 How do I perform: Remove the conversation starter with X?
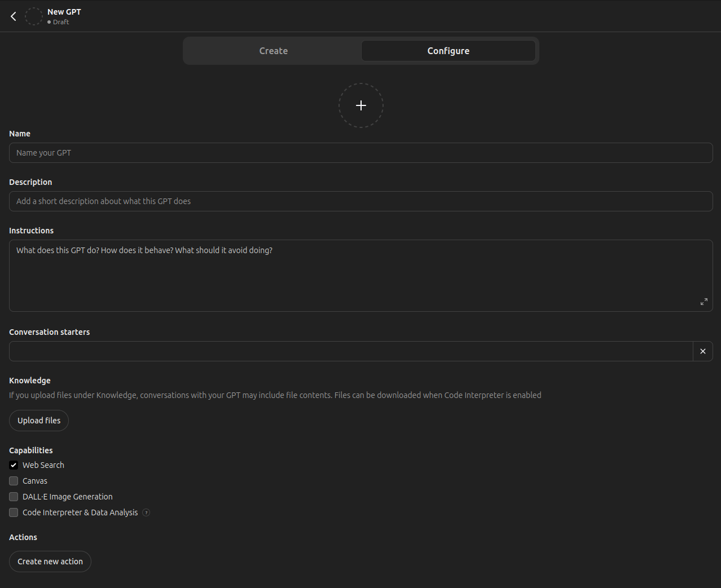click(x=703, y=351)
